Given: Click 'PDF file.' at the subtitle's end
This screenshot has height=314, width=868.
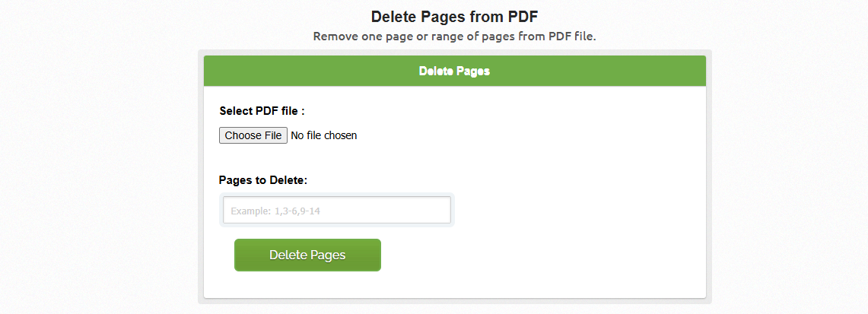Looking at the screenshot, I should click(x=572, y=36).
